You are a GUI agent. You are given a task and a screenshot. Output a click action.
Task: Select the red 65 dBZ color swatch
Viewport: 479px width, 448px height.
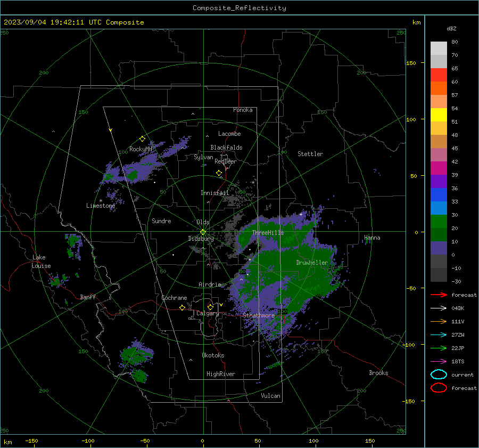[x=439, y=75]
